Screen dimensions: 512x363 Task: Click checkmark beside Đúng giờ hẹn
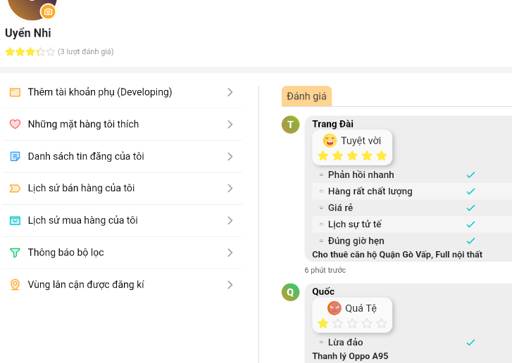click(x=471, y=241)
